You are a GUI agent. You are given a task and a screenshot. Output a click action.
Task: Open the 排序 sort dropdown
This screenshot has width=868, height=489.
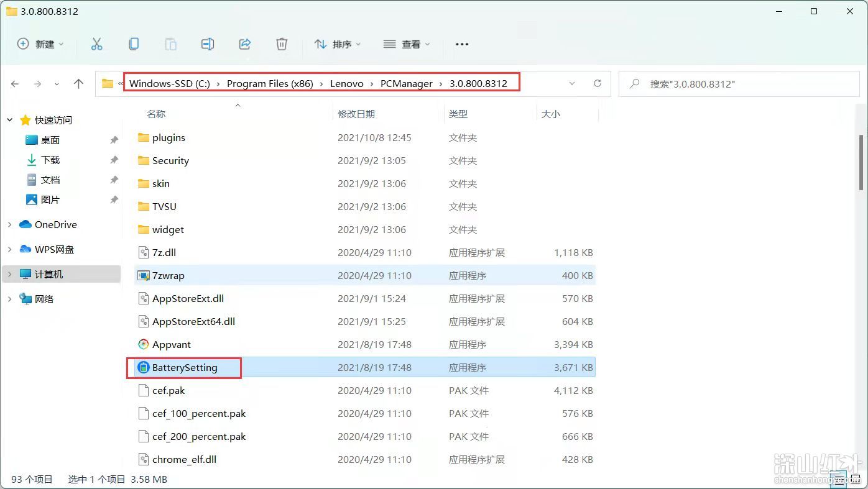tap(338, 44)
